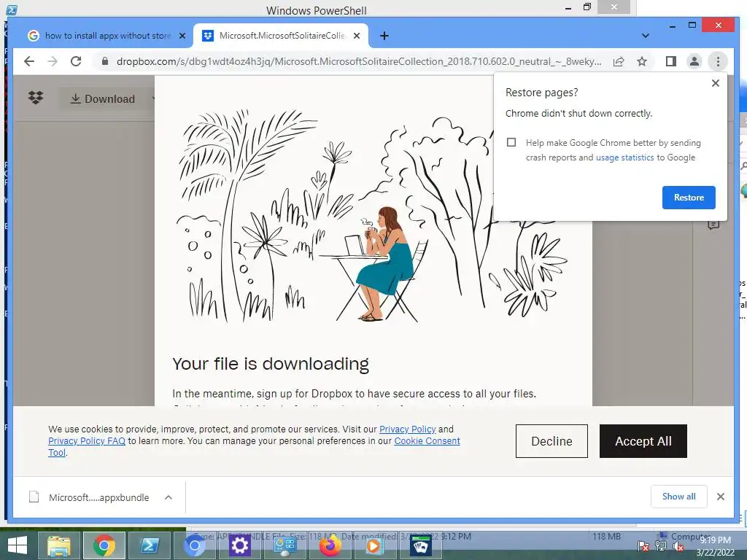Viewport: 747px width, 560px height.
Task: Open the media player taskbar icon
Action: point(374,545)
